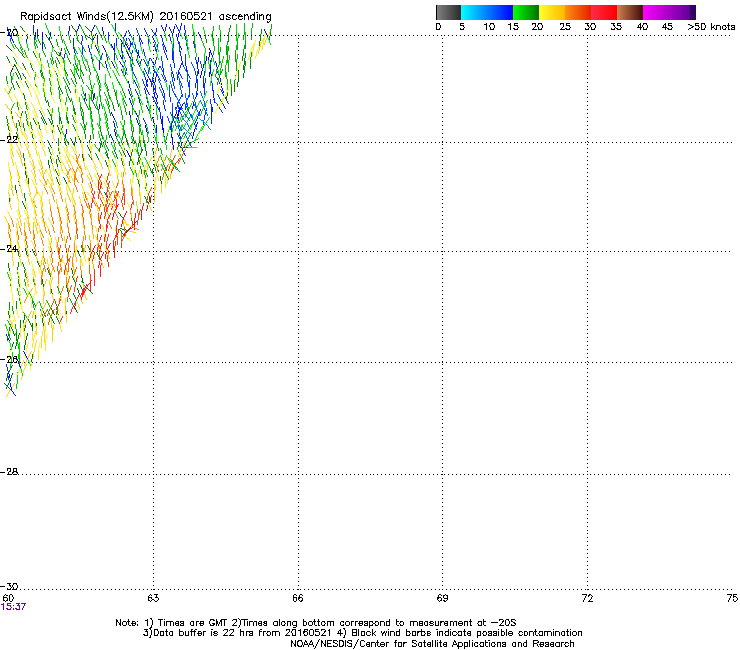740x650 pixels.
Task: Click the title 'Rapidscat Winds(12.5KM) 20160521 ascending'
Action: point(146,17)
